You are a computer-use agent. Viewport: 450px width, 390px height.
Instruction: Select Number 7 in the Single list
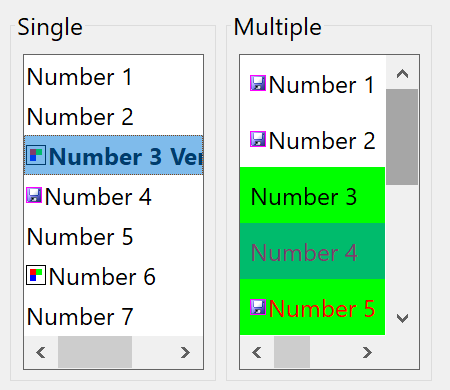(x=113, y=316)
